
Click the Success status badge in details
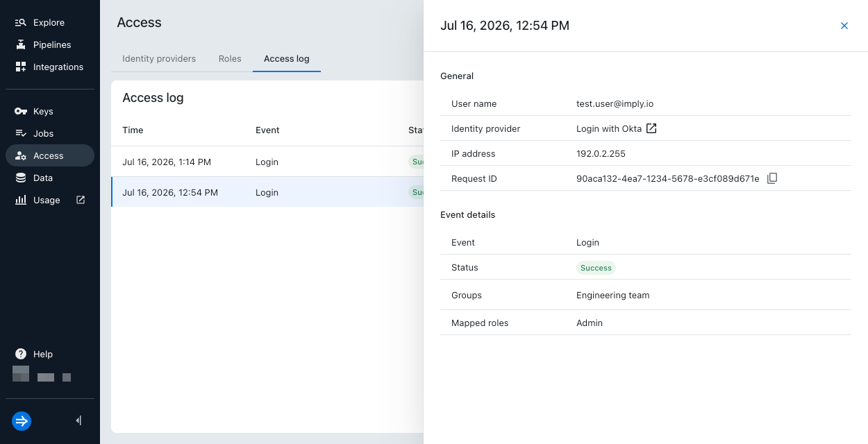[596, 268]
